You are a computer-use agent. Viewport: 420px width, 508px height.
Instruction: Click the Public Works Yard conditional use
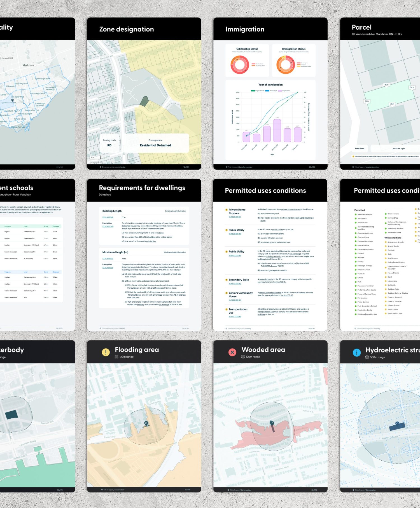click(395, 314)
